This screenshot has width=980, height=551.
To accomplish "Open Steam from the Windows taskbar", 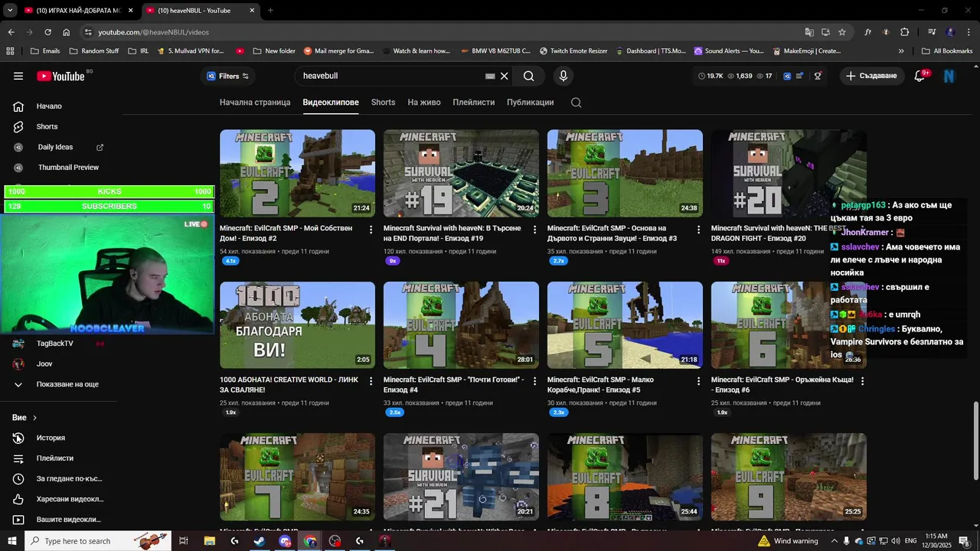I will [x=260, y=541].
